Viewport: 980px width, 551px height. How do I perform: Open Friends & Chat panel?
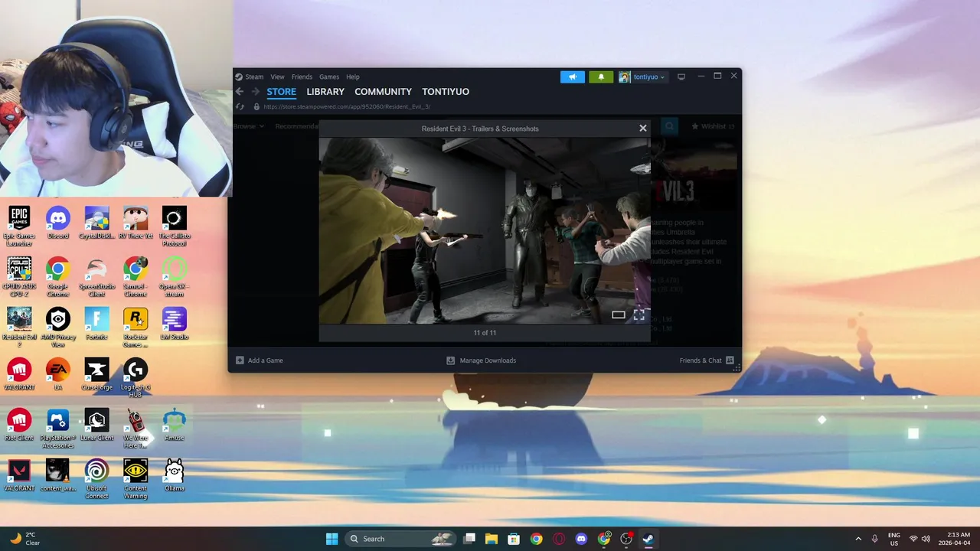(707, 360)
